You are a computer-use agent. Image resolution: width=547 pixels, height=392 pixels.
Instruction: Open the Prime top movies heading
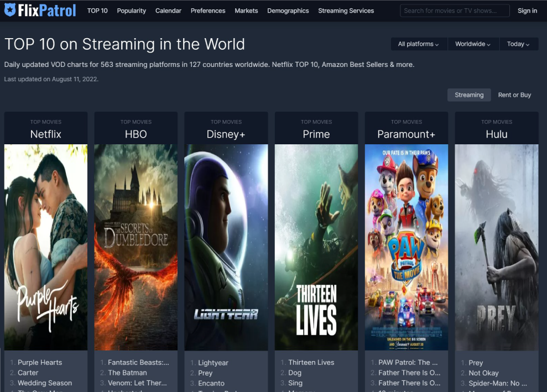tap(316, 134)
